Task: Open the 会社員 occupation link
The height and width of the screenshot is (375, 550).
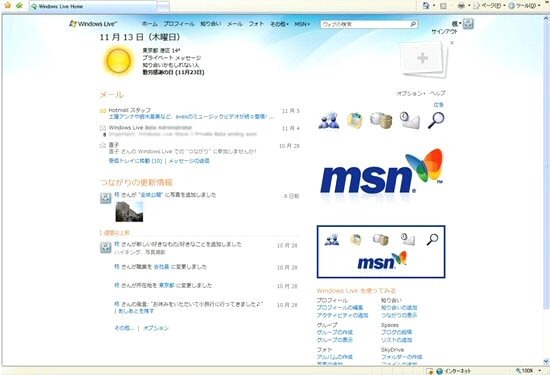Action: (161, 267)
